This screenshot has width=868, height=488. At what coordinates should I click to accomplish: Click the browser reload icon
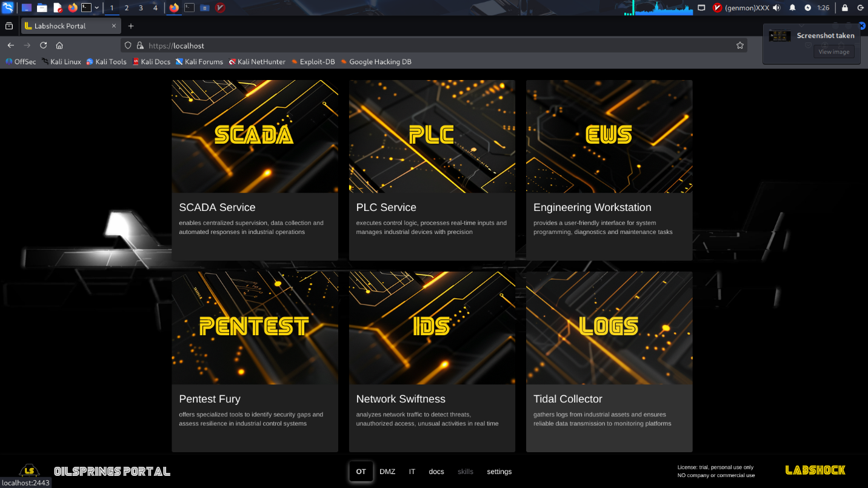pos(44,45)
